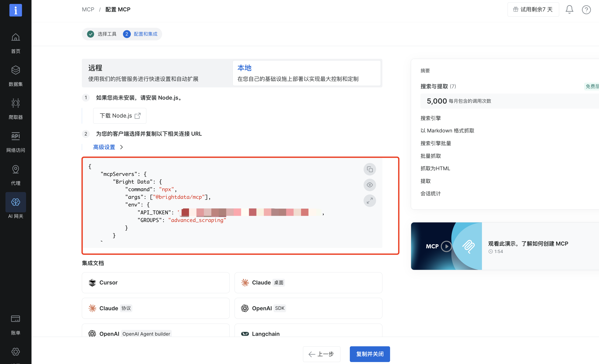Viewport: 599px width, 364px height.
Task: Open OpenAI Agent builder integration card
Action: 156,330
